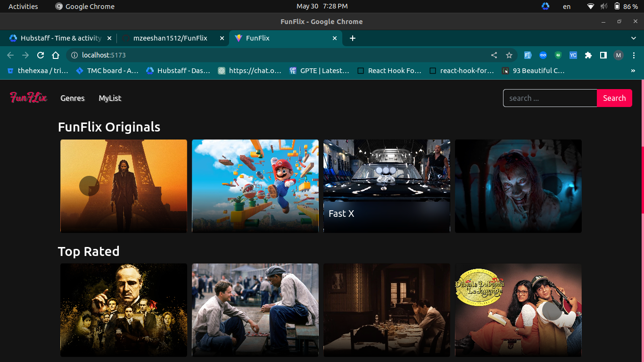This screenshot has width=644, height=362.
Task: Open the Super Mario movie poster
Action: click(x=255, y=186)
